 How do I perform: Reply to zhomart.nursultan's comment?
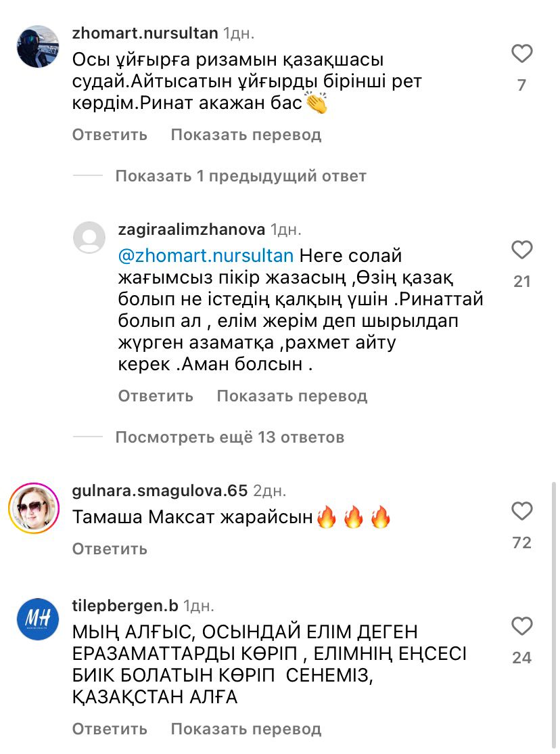(x=110, y=135)
